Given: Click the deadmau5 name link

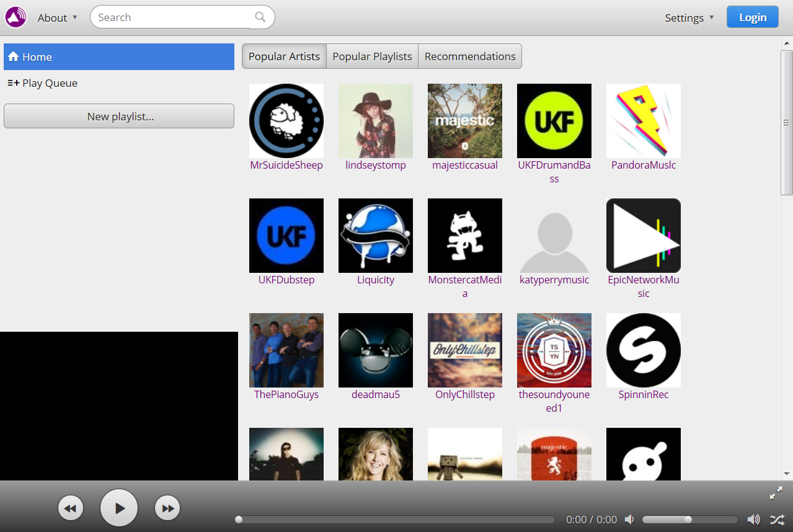Looking at the screenshot, I should pos(376,394).
